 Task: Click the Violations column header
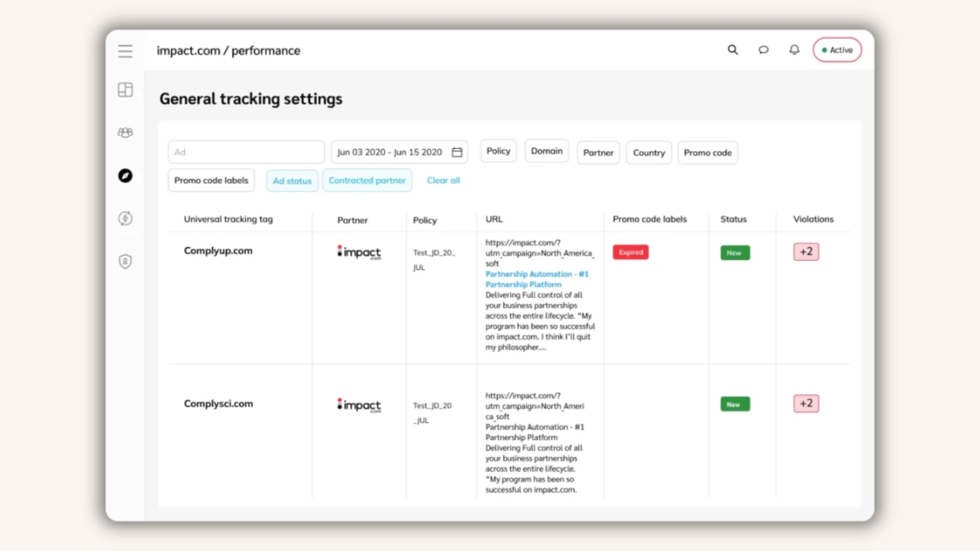coord(813,219)
